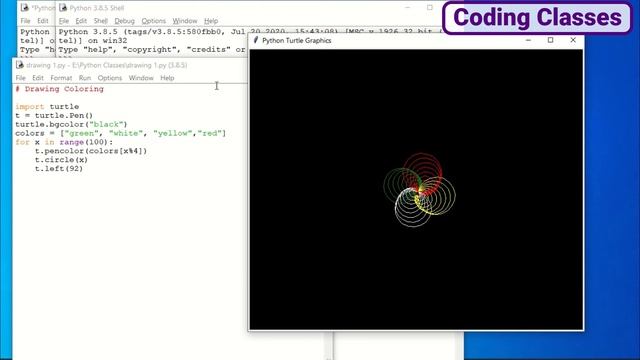
Task: Click the Python 3.8.5 Shell title bar icon
Action: tap(63, 8)
